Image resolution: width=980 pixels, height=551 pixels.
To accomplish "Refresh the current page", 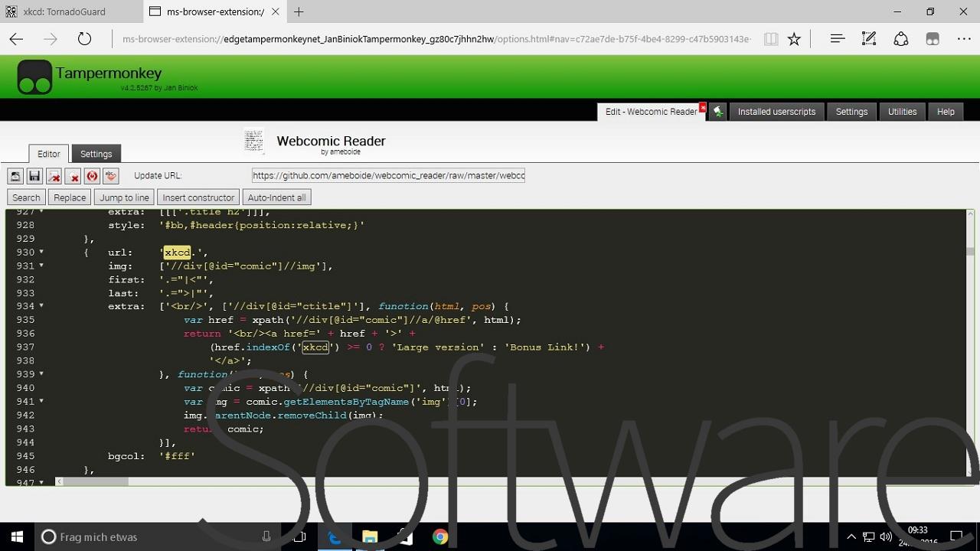I will (x=85, y=39).
